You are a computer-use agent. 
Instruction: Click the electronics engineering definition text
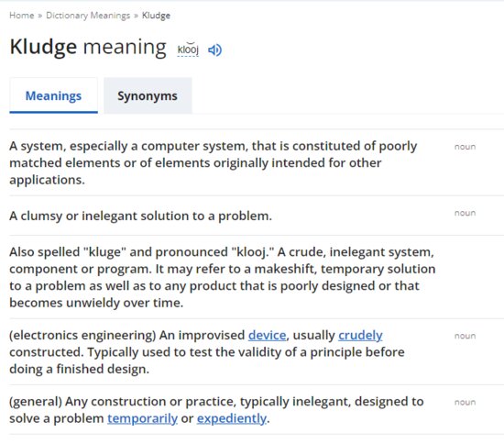coord(207,352)
